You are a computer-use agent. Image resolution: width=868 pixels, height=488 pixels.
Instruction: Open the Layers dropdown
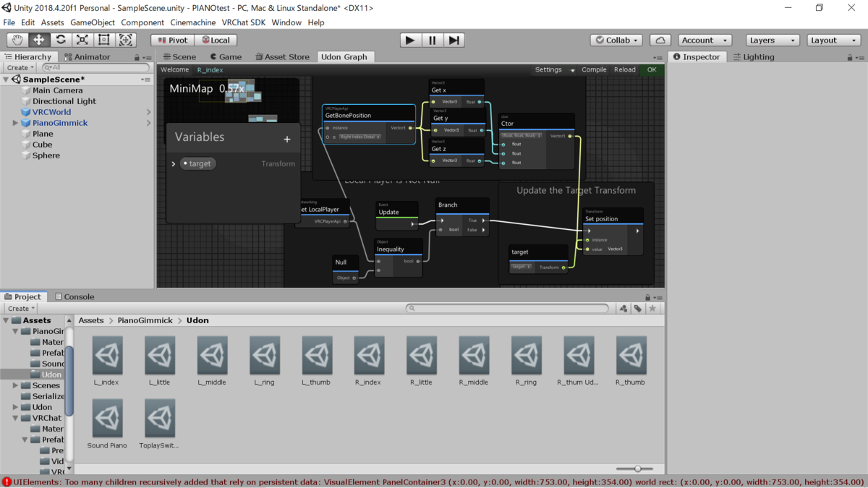[773, 40]
